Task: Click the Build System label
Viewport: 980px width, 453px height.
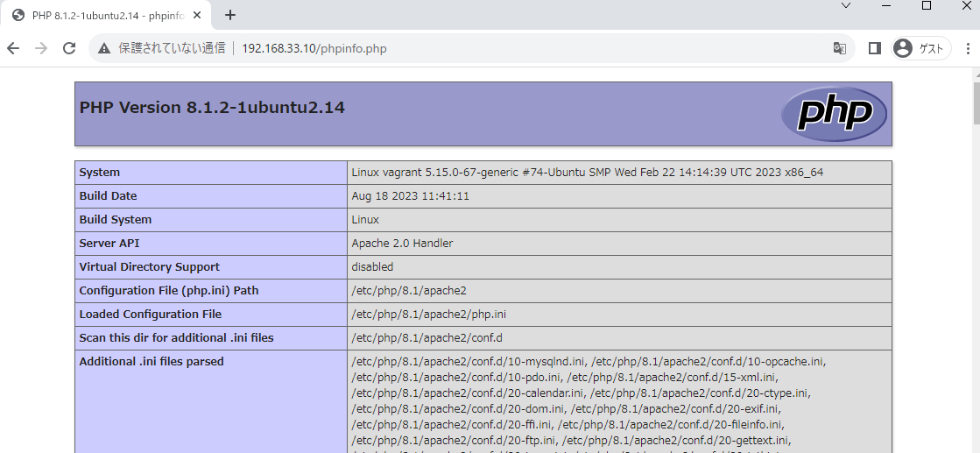Action: (115, 220)
